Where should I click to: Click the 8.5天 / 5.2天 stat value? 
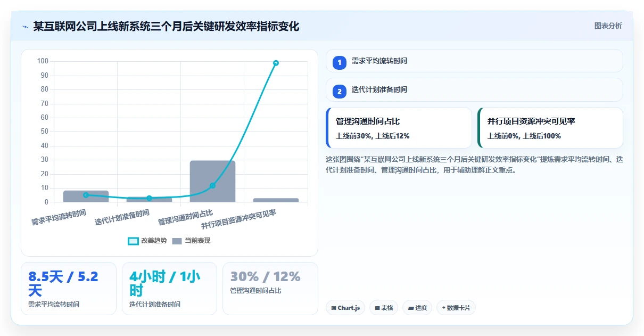coord(63,283)
